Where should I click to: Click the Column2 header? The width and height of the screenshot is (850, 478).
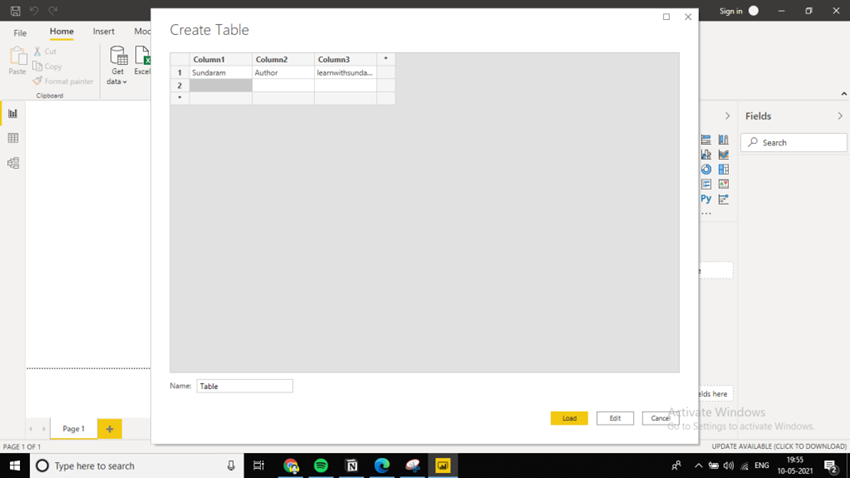(283, 59)
